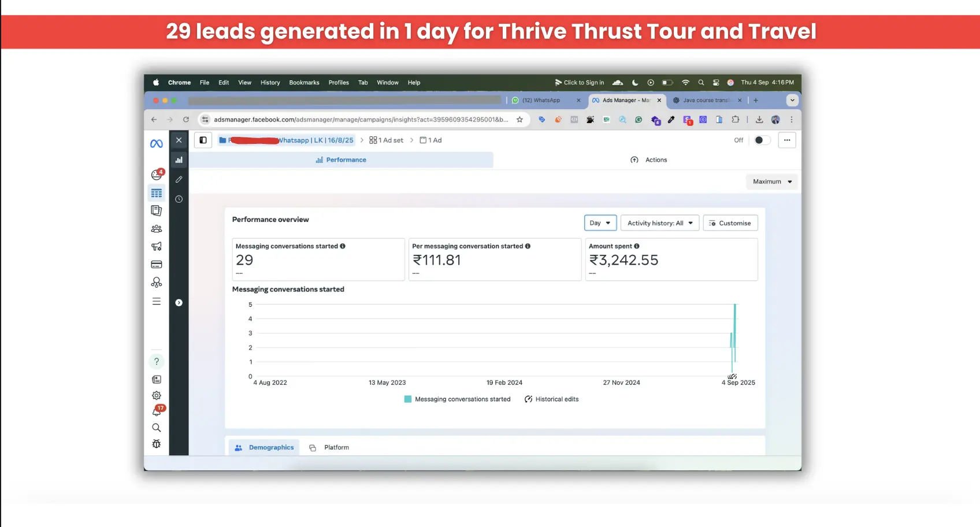Open the news feed icon below Help
Viewport: 980px width, 527px height.
[x=157, y=380]
